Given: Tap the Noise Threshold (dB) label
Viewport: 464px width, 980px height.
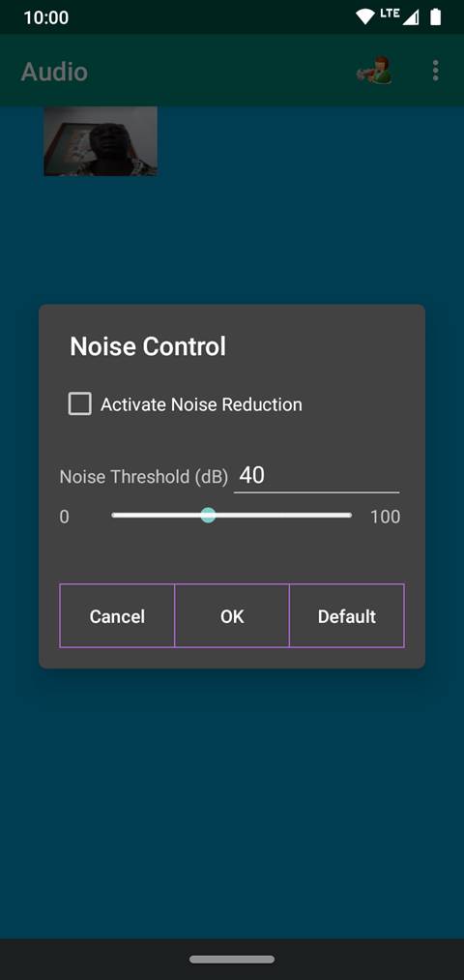Looking at the screenshot, I should click(x=144, y=477).
